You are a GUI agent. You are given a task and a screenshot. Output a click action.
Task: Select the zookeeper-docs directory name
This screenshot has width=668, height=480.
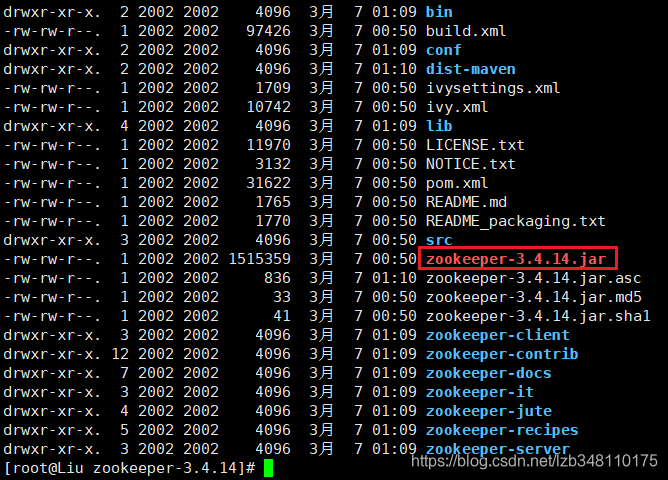(489, 373)
